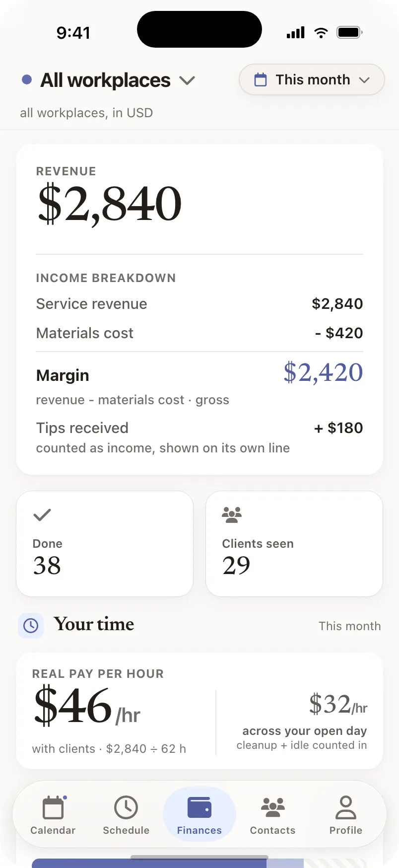The width and height of the screenshot is (399, 868).
Task: Open the Calendar tab icon
Action: [x=53, y=807]
